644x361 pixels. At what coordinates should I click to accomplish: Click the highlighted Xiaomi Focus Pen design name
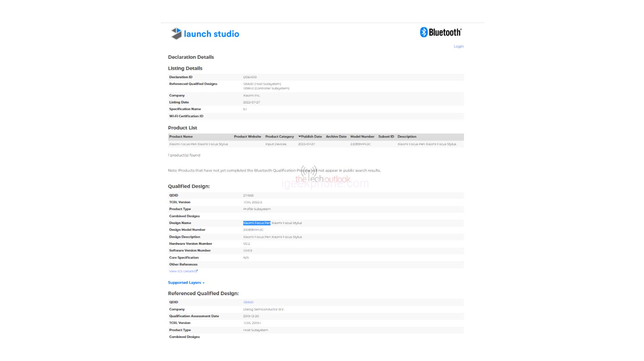(257, 223)
